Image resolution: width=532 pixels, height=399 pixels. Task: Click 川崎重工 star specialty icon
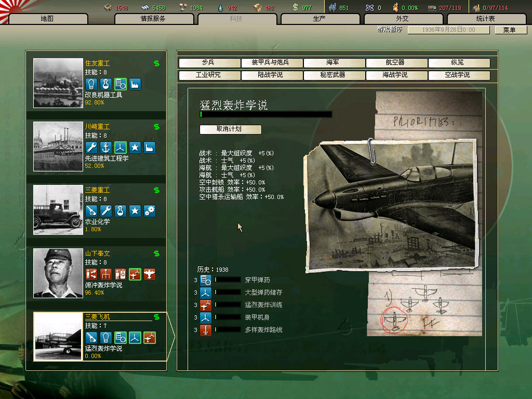point(135,148)
